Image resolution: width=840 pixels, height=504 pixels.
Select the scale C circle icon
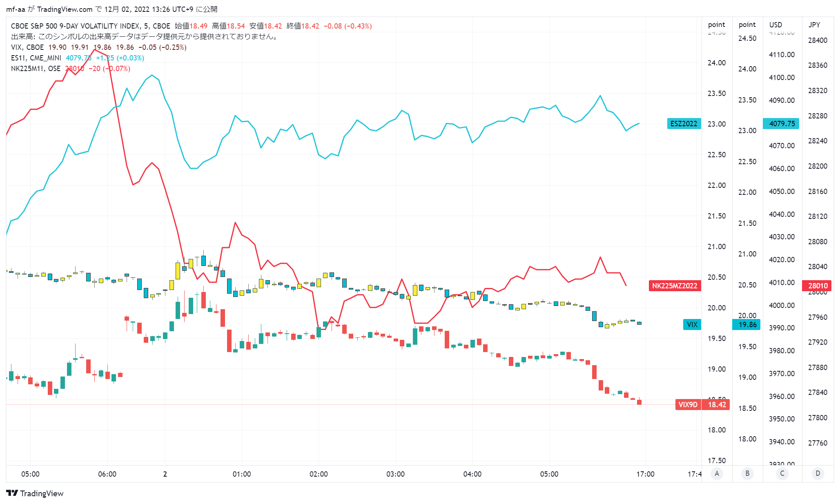click(x=782, y=473)
